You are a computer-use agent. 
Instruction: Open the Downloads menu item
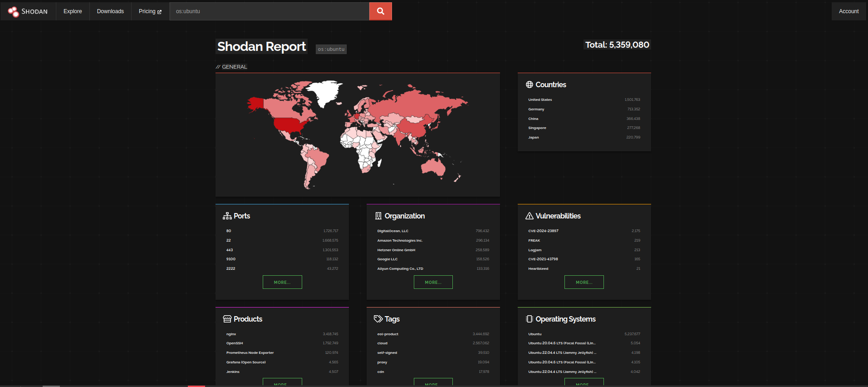[x=110, y=11]
